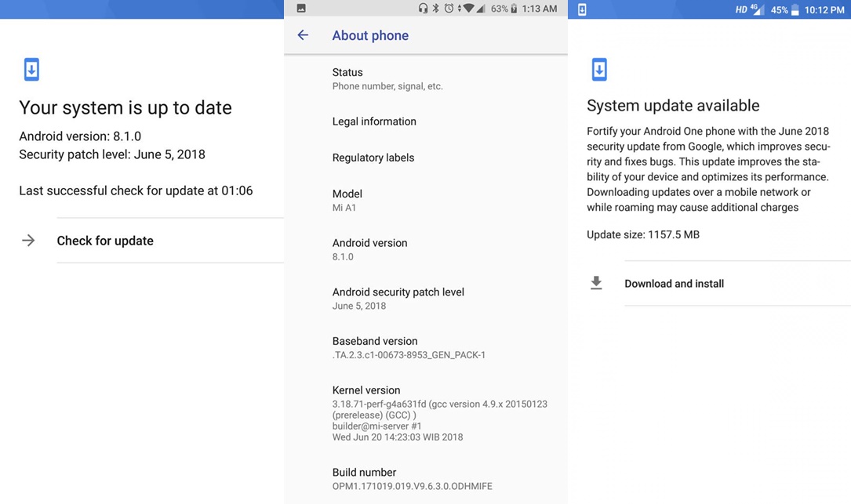Click the 45% battery percentage
Viewport: 851px width, 504px height.
click(780, 9)
